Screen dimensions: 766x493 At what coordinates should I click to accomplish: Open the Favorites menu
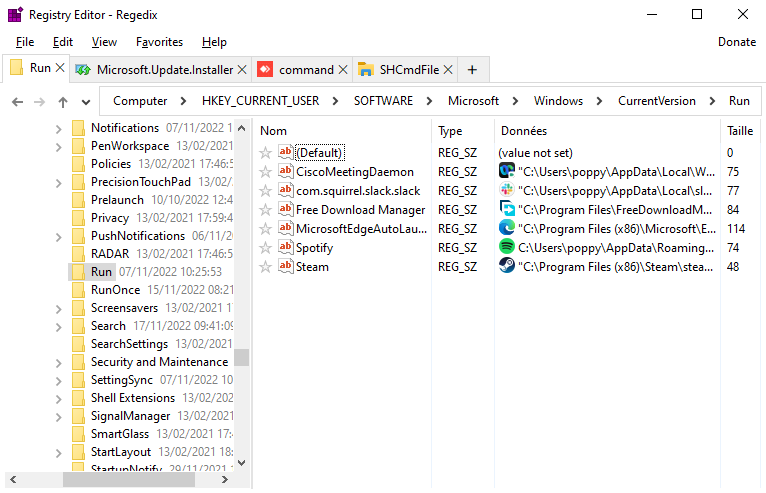159,42
